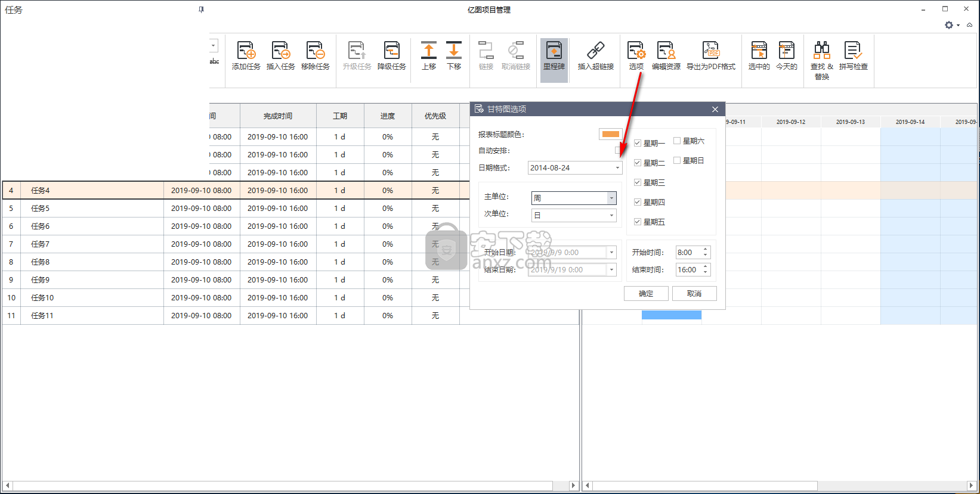Click the 工期 column header
980x494 pixels.
(340, 116)
